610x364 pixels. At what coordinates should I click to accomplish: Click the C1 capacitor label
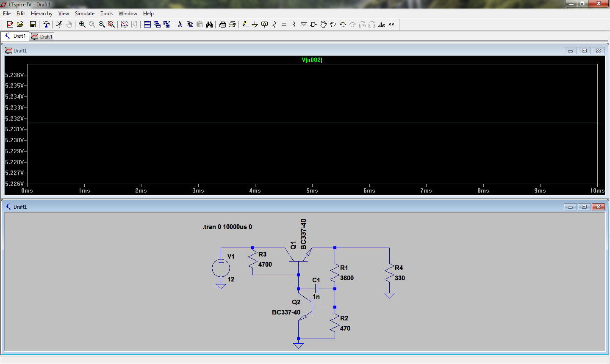click(x=316, y=280)
